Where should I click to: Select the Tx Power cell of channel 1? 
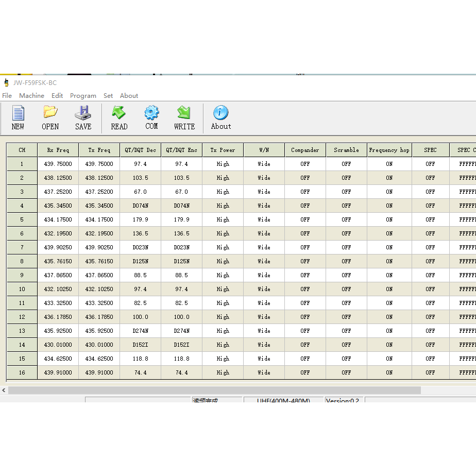pos(223,164)
